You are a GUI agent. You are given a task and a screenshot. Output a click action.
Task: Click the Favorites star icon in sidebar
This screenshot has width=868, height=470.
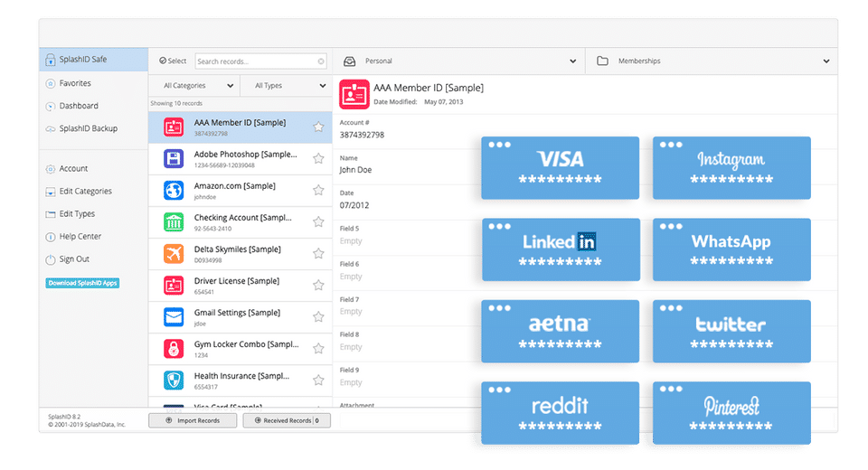click(51, 83)
